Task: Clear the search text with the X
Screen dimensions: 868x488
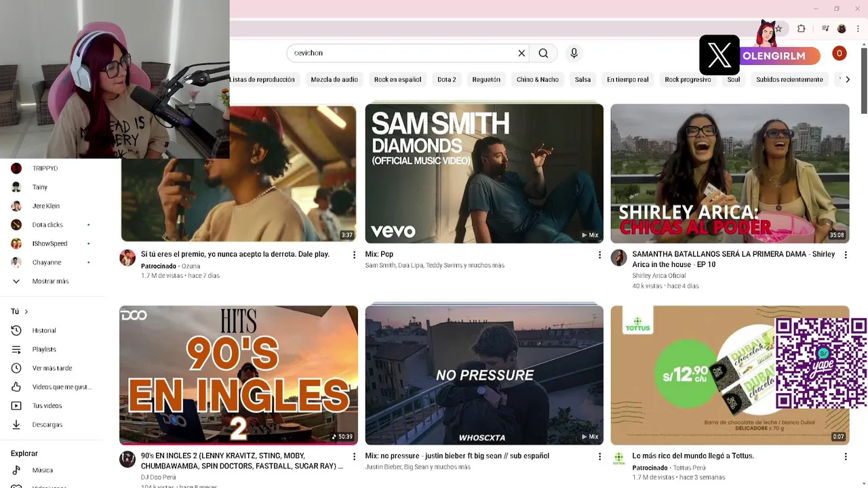Action: point(521,53)
